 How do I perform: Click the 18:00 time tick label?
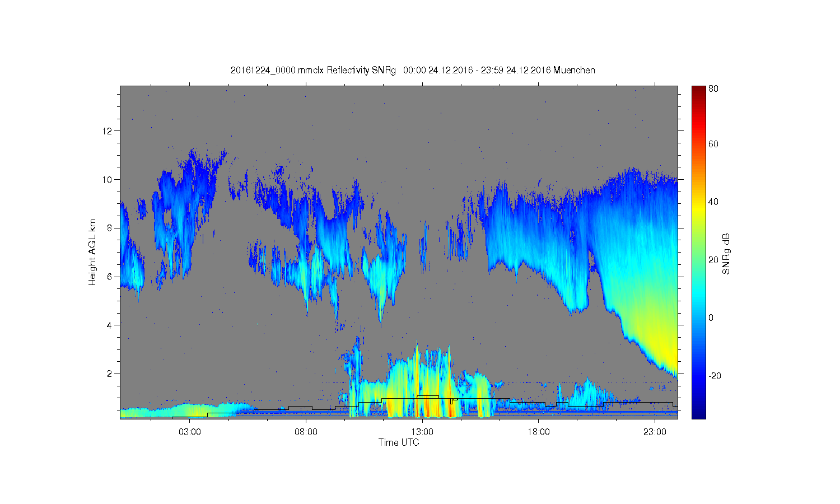(x=538, y=432)
